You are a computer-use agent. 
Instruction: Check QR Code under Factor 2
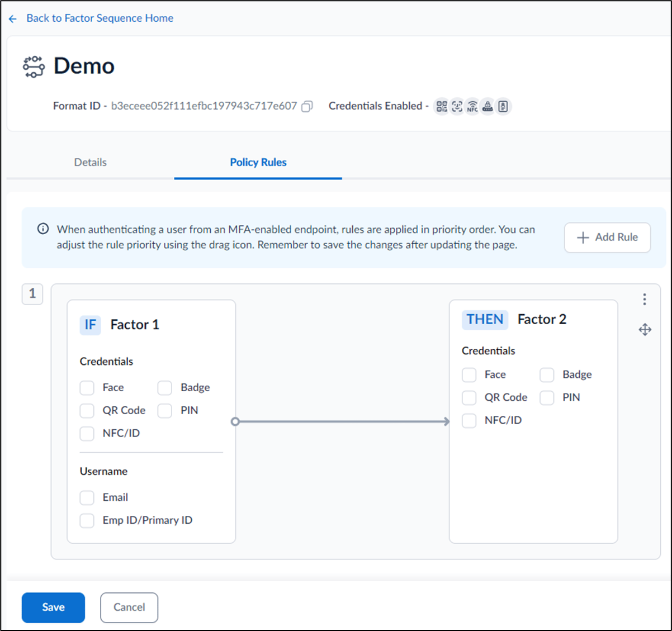[469, 398]
